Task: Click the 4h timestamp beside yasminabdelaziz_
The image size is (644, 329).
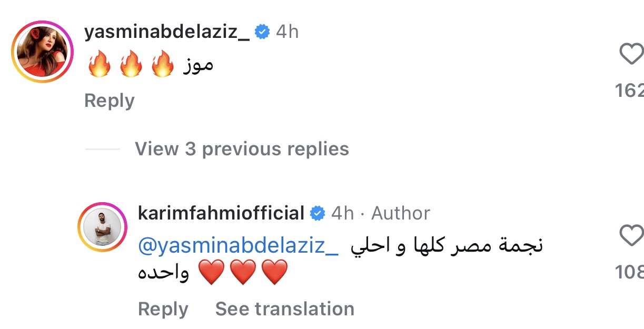Action: click(x=287, y=32)
